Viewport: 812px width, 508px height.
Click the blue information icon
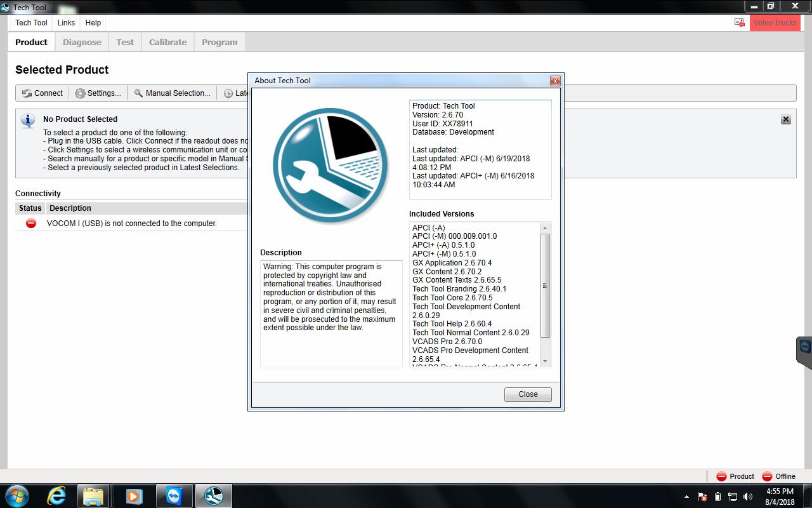coord(28,120)
